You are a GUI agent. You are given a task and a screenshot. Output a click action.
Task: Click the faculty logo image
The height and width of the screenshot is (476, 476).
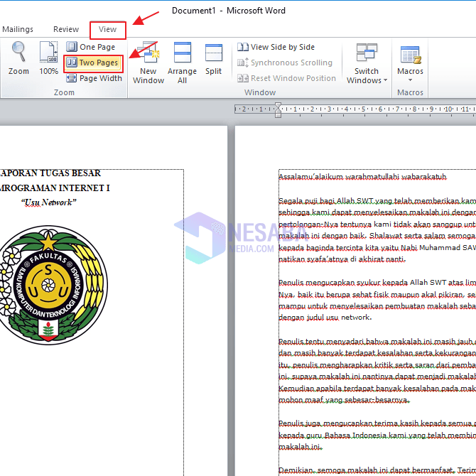pyautogui.click(x=48, y=285)
